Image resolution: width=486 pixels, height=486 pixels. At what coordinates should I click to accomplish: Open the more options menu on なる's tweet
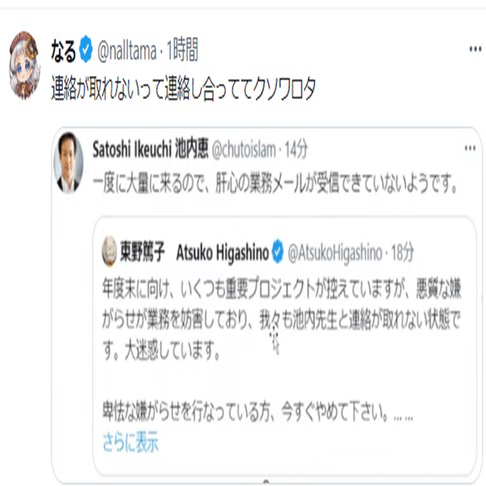[x=475, y=49]
